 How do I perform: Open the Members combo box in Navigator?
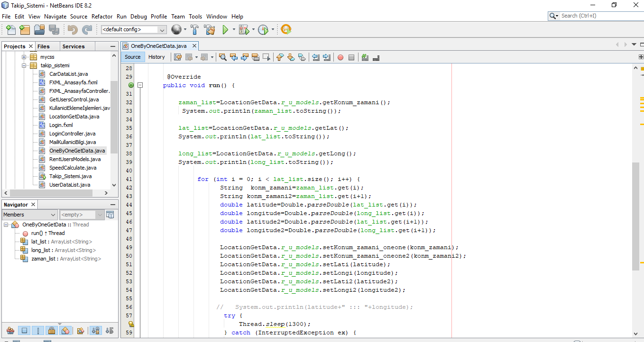pos(29,215)
